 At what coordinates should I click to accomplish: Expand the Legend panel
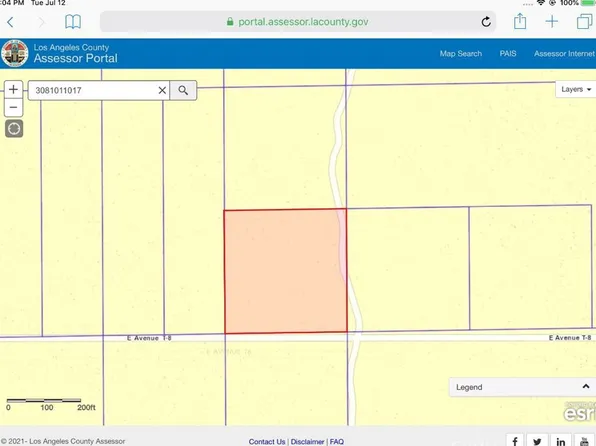pos(522,387)
